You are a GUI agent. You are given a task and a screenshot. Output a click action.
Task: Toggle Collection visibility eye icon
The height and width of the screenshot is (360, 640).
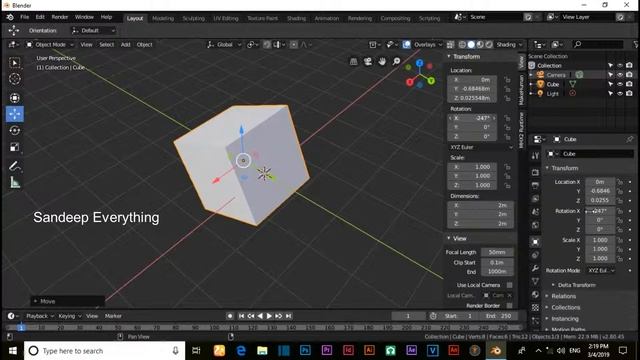coord(620,65)
